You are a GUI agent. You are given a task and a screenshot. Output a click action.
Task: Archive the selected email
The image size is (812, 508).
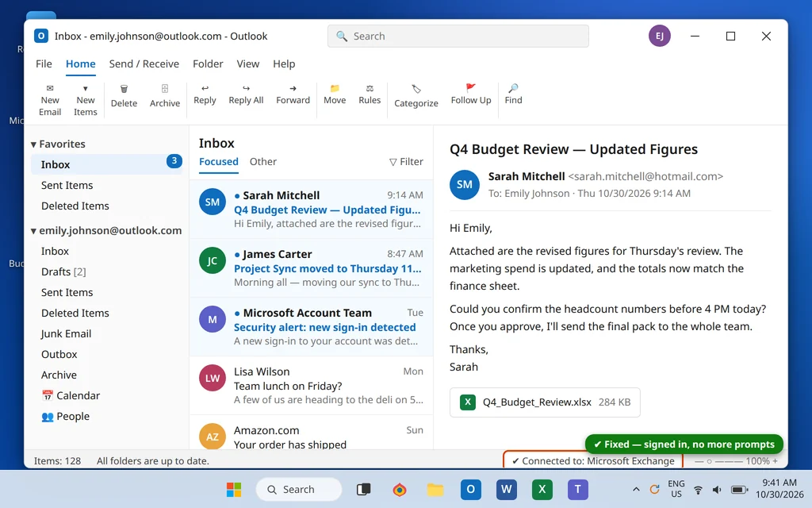pos(165,96)
